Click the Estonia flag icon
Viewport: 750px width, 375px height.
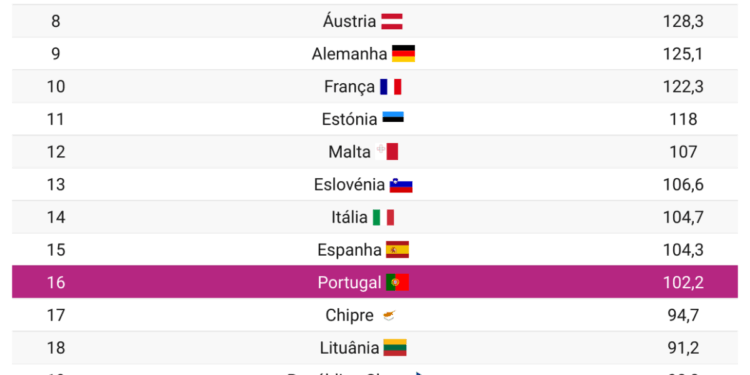click(393, 117)
